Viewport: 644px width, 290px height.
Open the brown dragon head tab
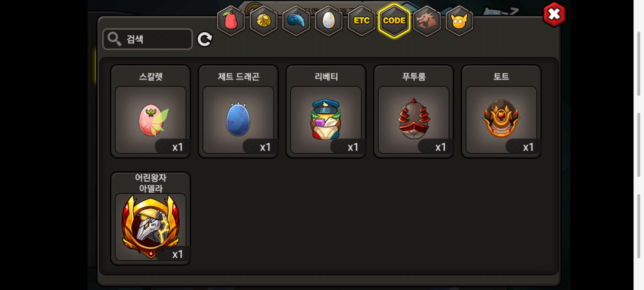coord(427,21)
